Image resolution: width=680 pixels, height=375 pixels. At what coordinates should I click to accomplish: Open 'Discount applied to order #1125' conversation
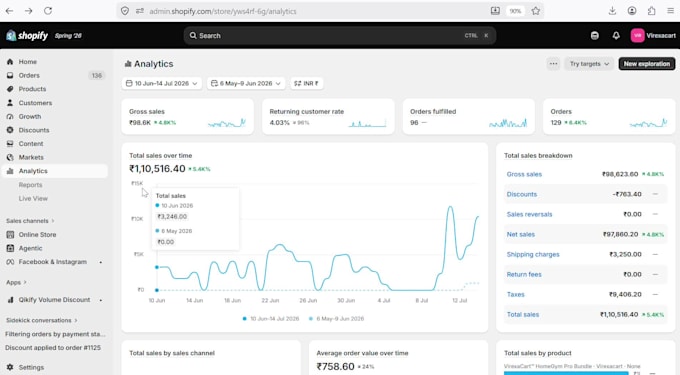(x=53, y=348)
